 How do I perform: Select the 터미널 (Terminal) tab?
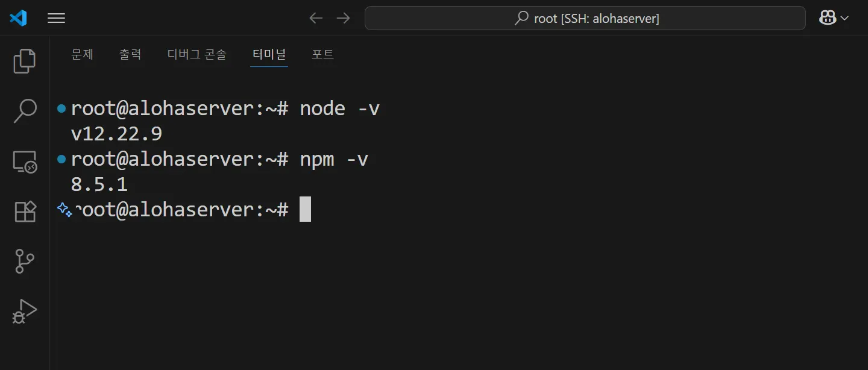tap(269, 54)
